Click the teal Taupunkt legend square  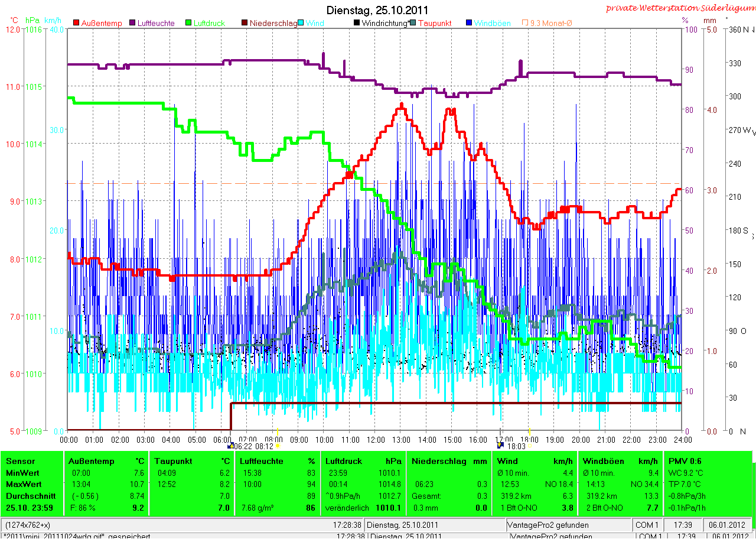click(413, 23)
